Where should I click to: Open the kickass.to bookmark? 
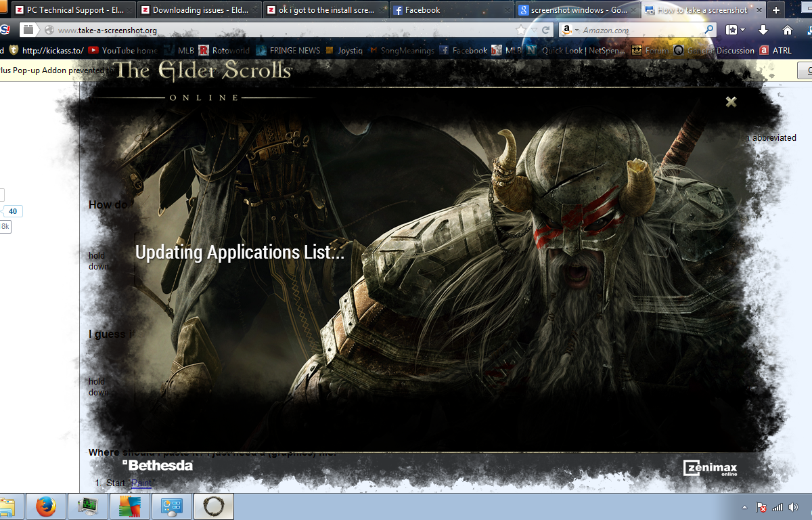point(46,51)
